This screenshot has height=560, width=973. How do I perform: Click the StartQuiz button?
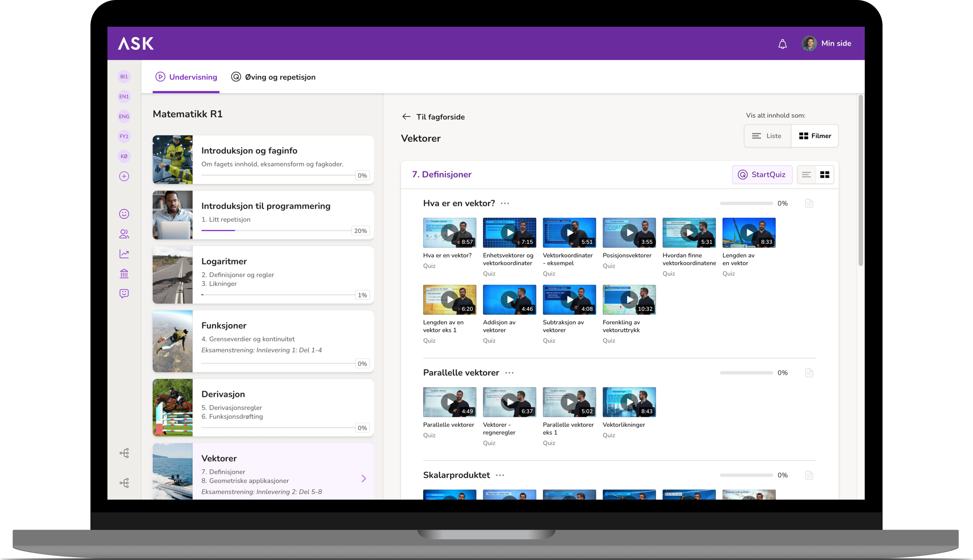point(762,175)
